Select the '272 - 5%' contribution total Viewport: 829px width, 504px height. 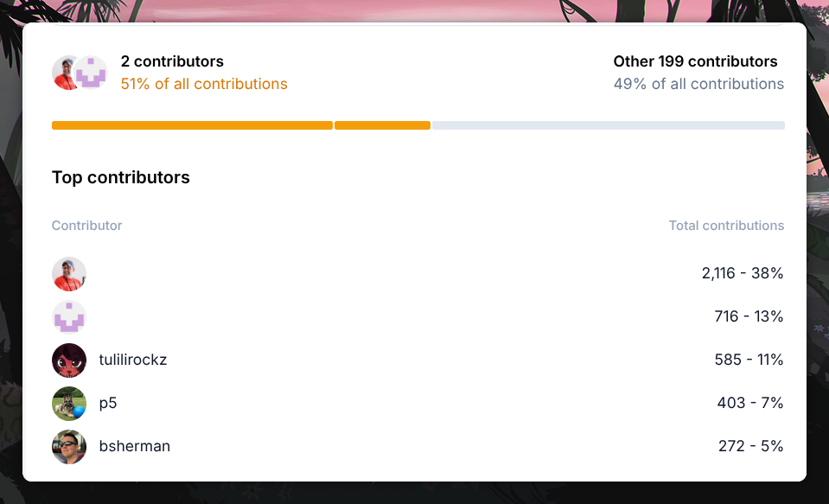(x=750, y=446)
